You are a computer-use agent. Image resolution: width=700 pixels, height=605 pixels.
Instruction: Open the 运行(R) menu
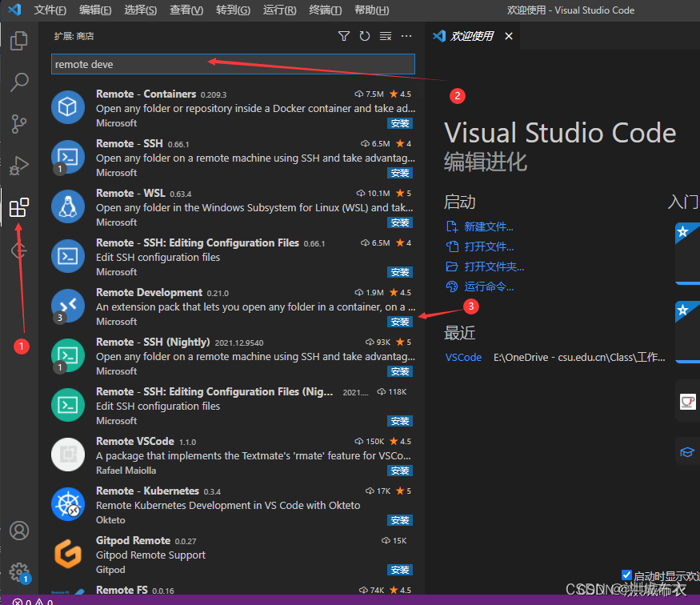[279, 10]
